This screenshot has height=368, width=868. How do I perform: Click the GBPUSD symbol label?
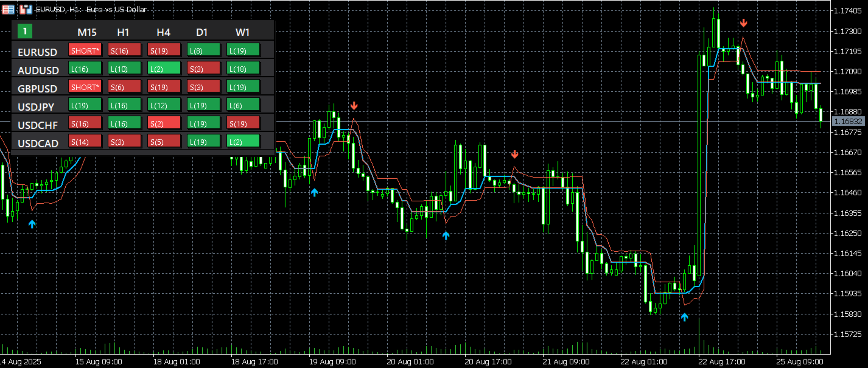click(x=38, y=89)
